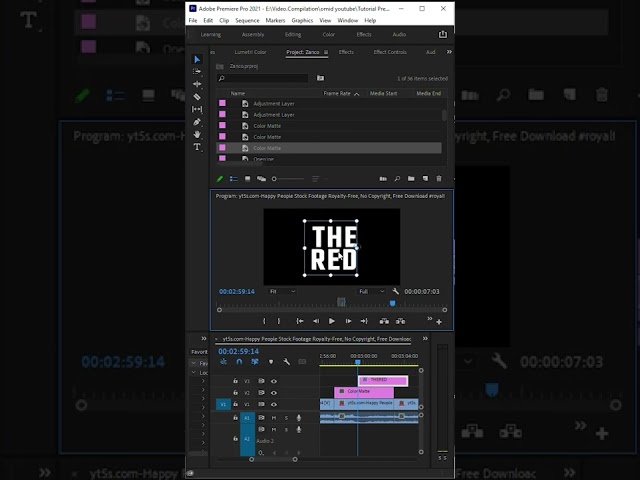The height and width of the screenshot is (480, 640).
Task: Enable voice-over record on A1
Action: click(x=299, y=418)
